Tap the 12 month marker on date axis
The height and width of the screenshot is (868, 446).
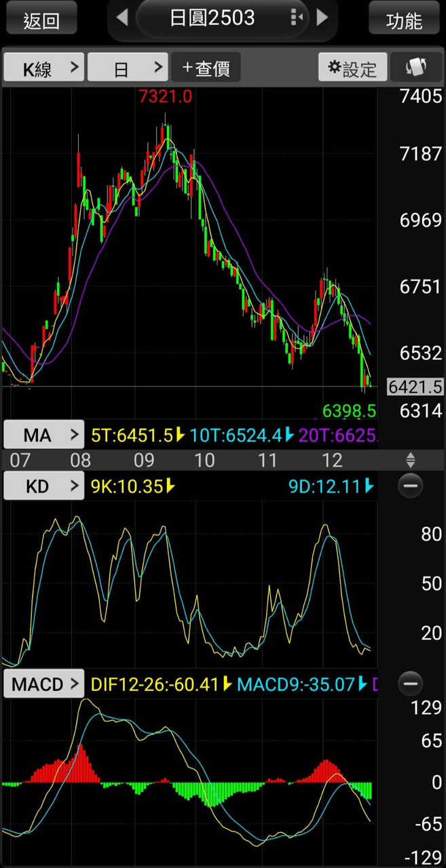point(332,460)
